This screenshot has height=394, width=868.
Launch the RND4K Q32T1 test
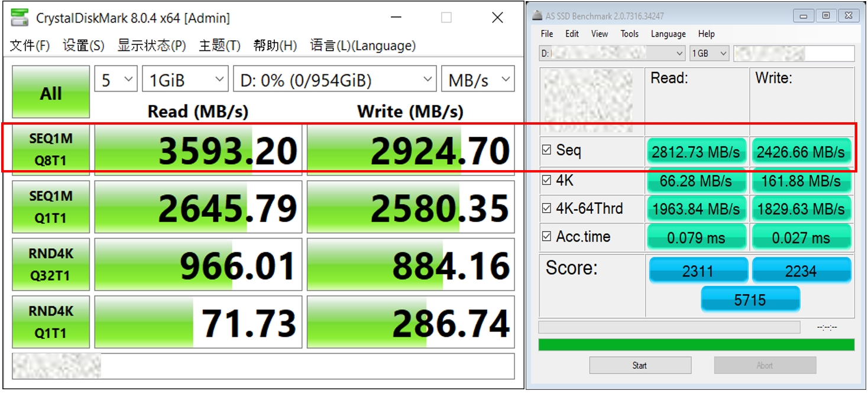click(51, 265)
